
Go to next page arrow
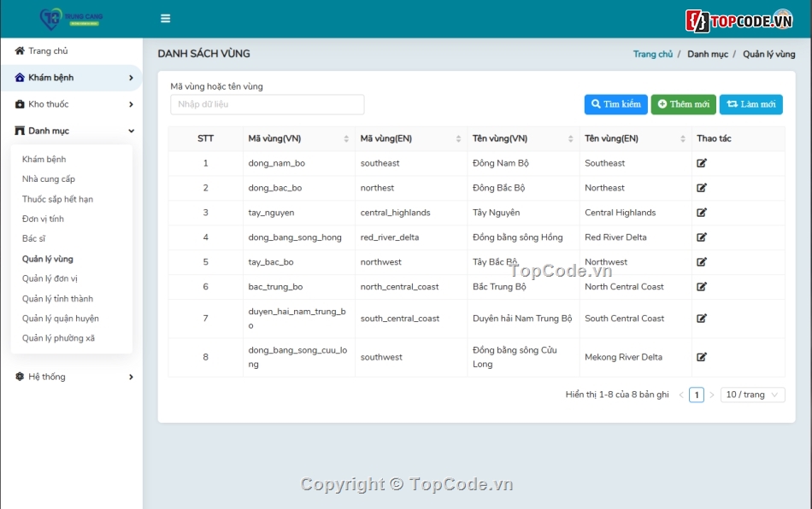pyautogui.click(x=711, y=395)
